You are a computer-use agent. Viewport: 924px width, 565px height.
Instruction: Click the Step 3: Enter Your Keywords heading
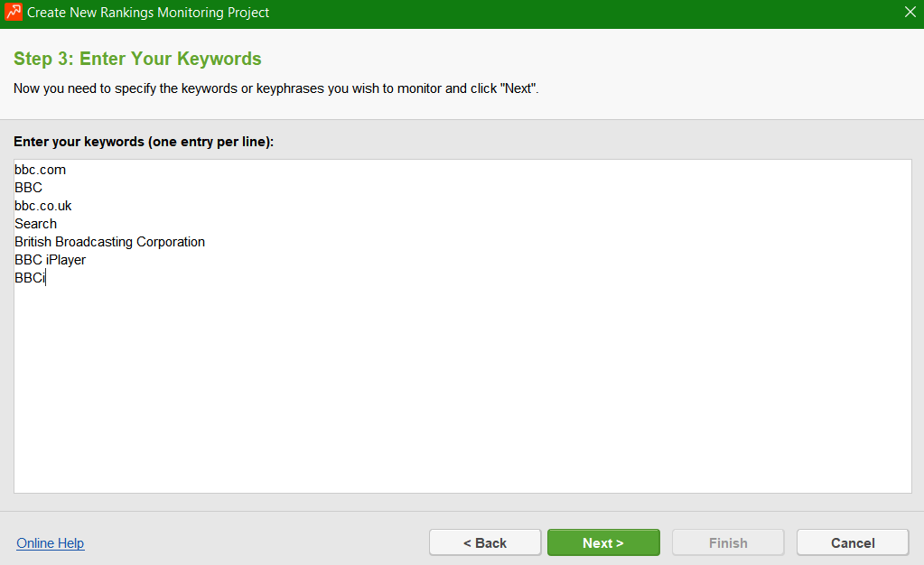click(x=137, y=60)
